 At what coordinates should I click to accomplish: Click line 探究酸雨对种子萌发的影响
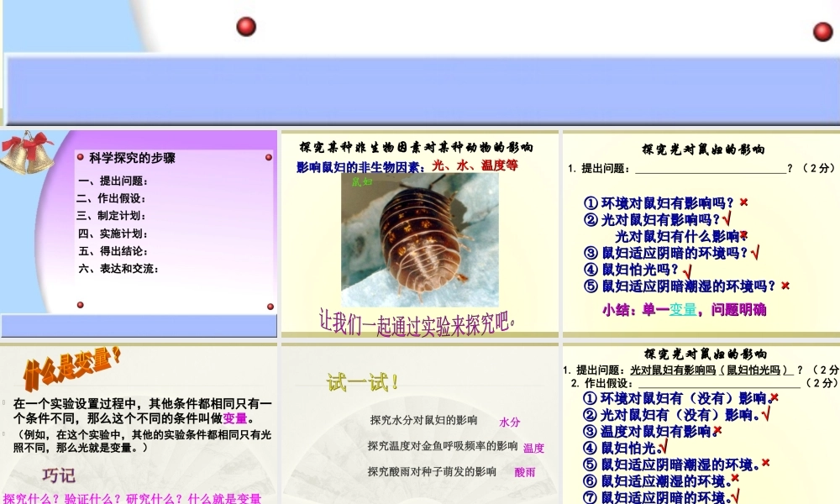pyautogui.click(x=432, y=472)
